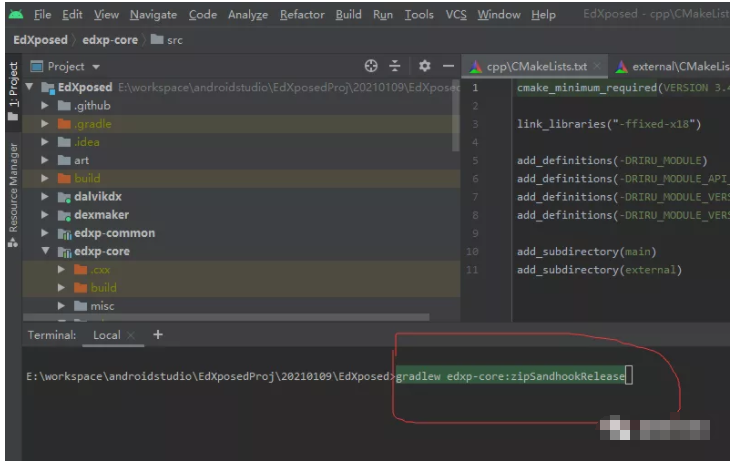Click the src folder icon in breadcrumb
Viewport: 736px width, 464px height.
click(157, 39)
